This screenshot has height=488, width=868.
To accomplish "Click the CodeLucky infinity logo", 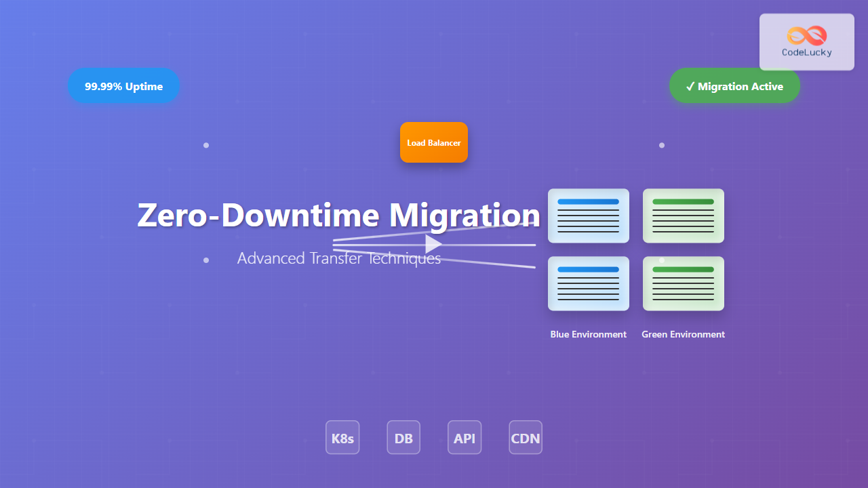I will (x=806, y=35).
